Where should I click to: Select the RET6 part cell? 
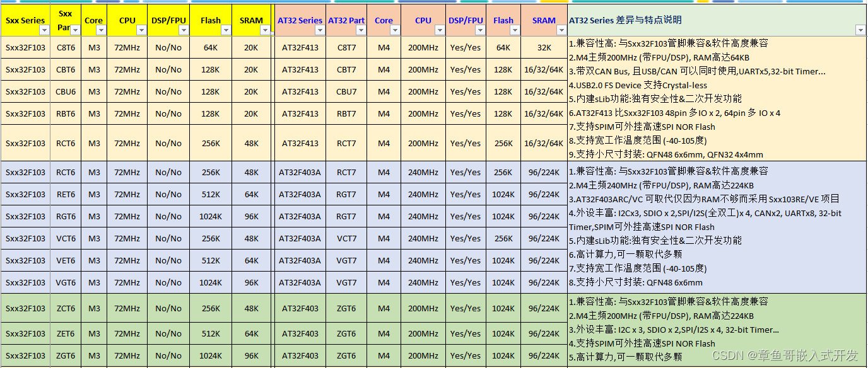[66, 194]
